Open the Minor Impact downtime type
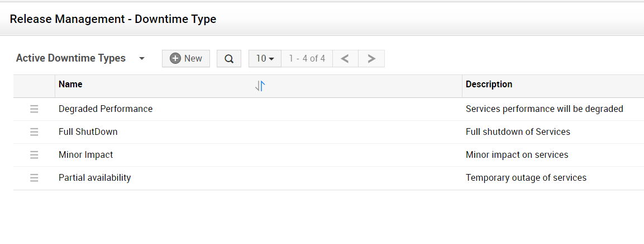The width and height of the screenshot is (644, 244). click(x=86, y=155)
